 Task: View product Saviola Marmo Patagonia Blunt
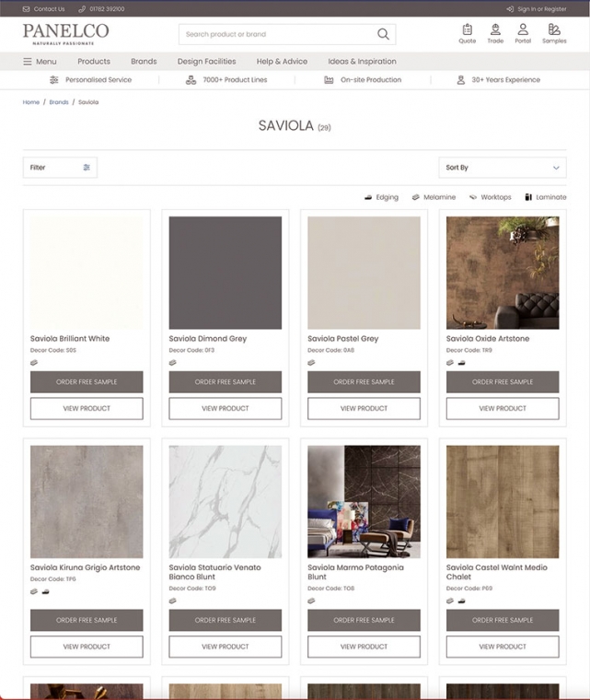point(364,647)
